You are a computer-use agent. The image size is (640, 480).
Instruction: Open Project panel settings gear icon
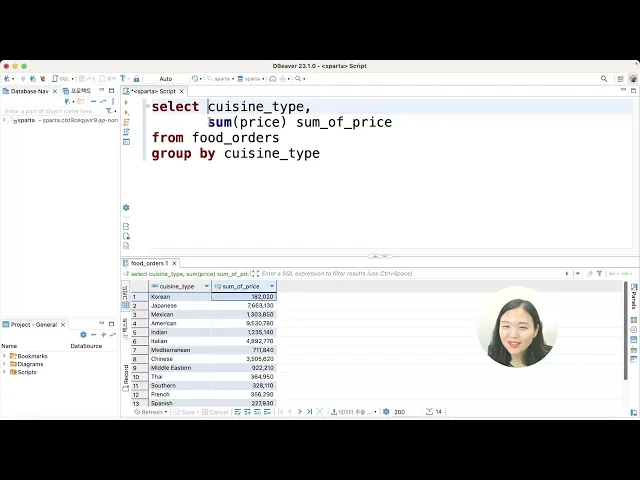[x=83, y=335]
